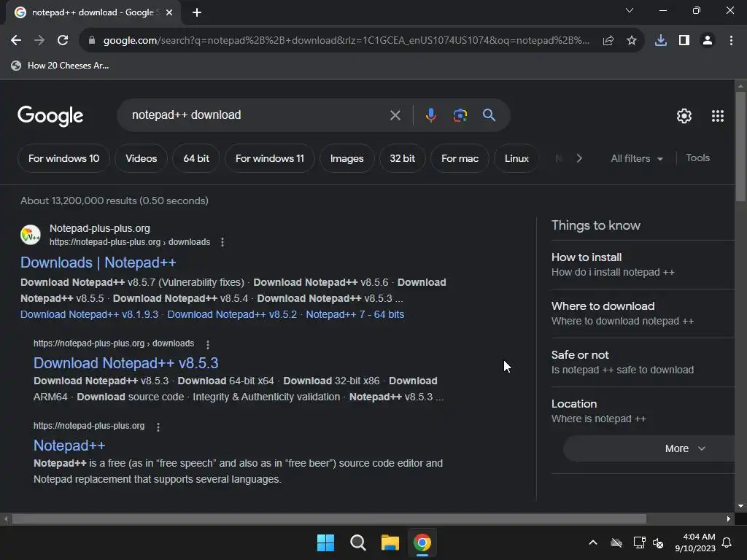The image size is (747, 560).
Task: Expand All filters dropdown
Action: point(637,158)
